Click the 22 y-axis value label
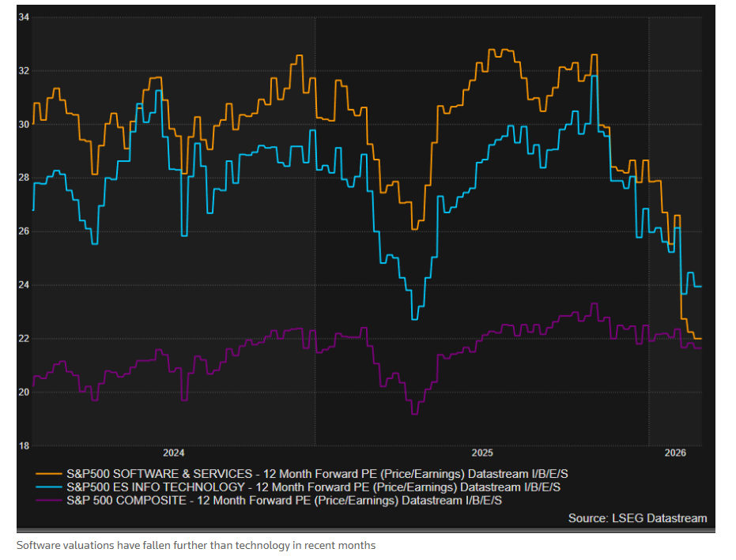 pos(24,339)
